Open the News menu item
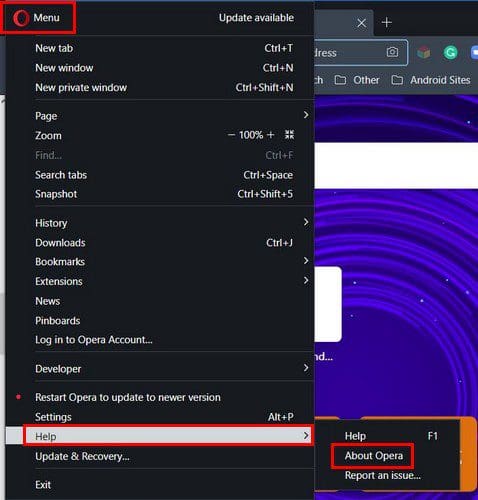Screen dimensions: 478x500 pyautogui.click(x=164, y=301)
